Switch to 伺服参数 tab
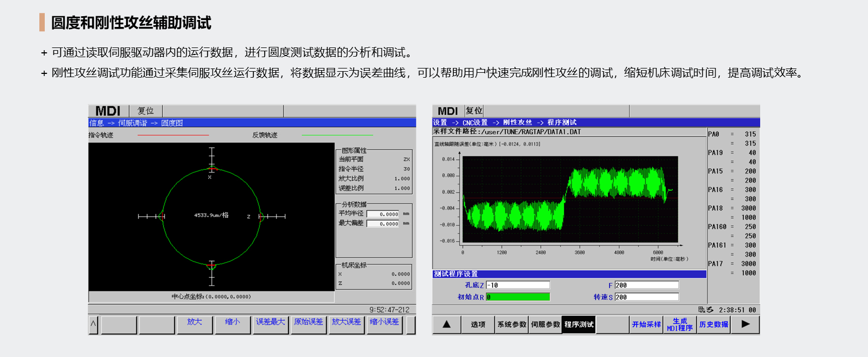 pyautogui.click(x=545, y=324)
